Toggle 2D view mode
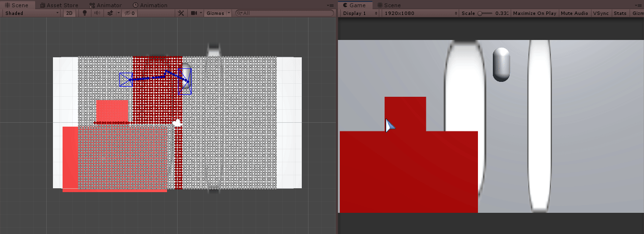Viewport: 644px width, 234px height. [x=69, y=13]
